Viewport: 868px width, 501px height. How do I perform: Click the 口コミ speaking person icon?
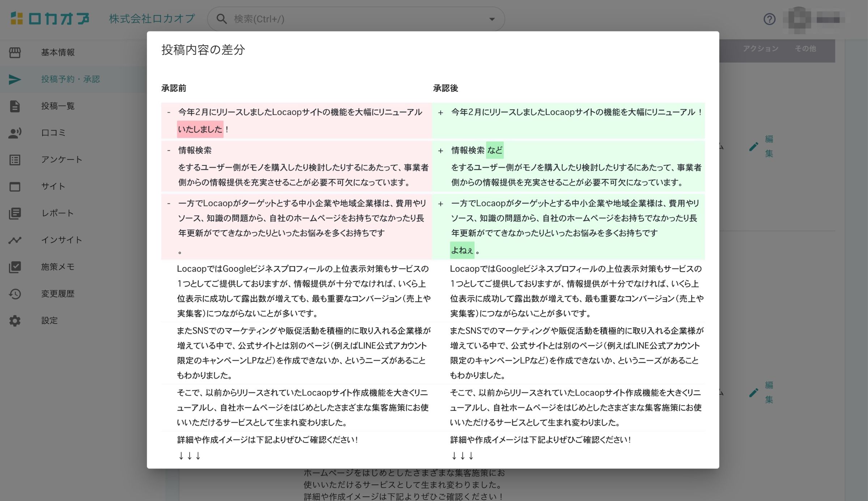coord(15,133)
